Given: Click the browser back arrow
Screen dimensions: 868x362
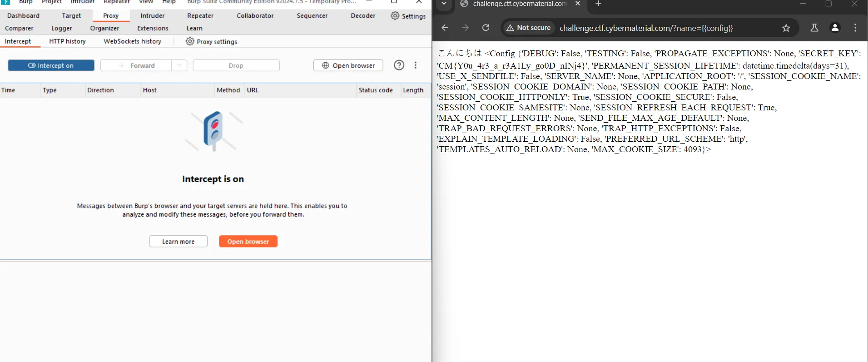Looking at the screenshot, I should tap(445, 28).
